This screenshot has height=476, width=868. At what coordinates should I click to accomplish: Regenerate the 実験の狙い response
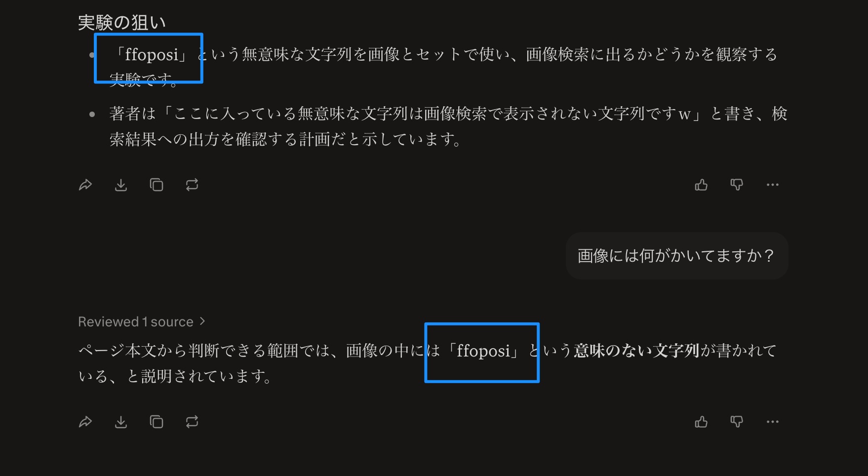[192, 185]
